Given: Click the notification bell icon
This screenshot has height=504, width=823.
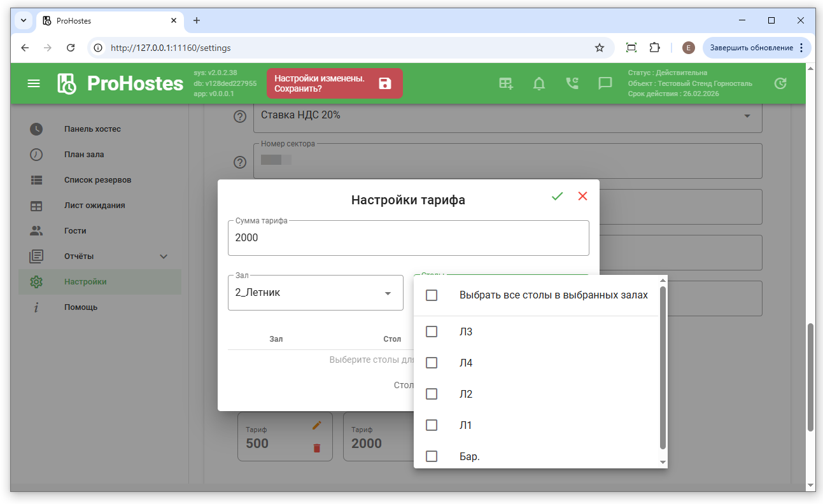Looking at the screenshot, I should pos(539,83).
